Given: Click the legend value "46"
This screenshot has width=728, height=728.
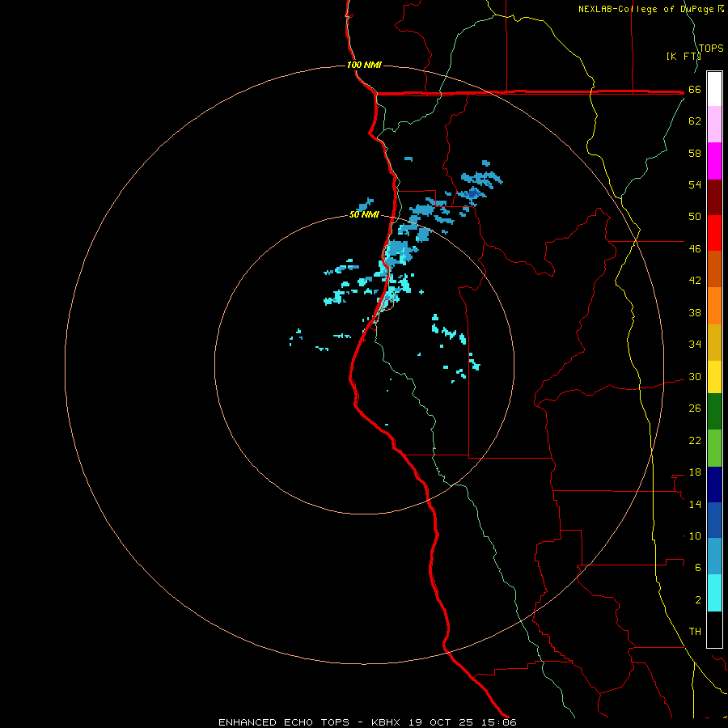Looking at the screenshot, I should pos(695,249).
